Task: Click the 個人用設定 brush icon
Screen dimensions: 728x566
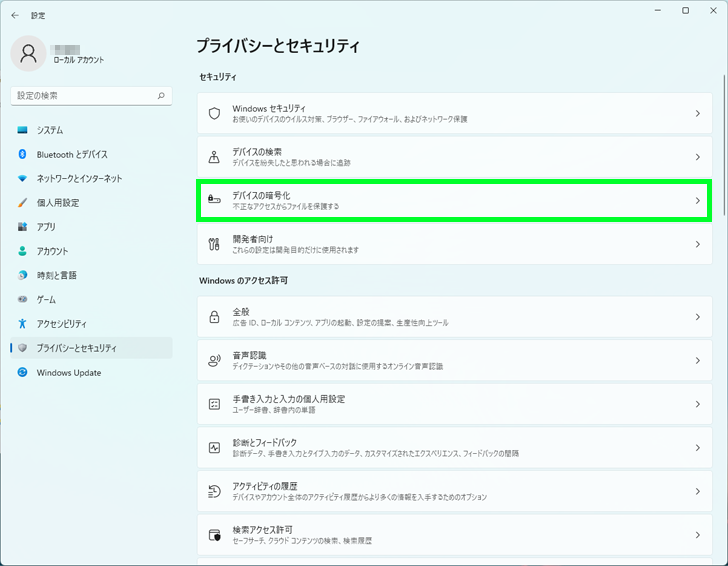Action: (x=22, y=202)
